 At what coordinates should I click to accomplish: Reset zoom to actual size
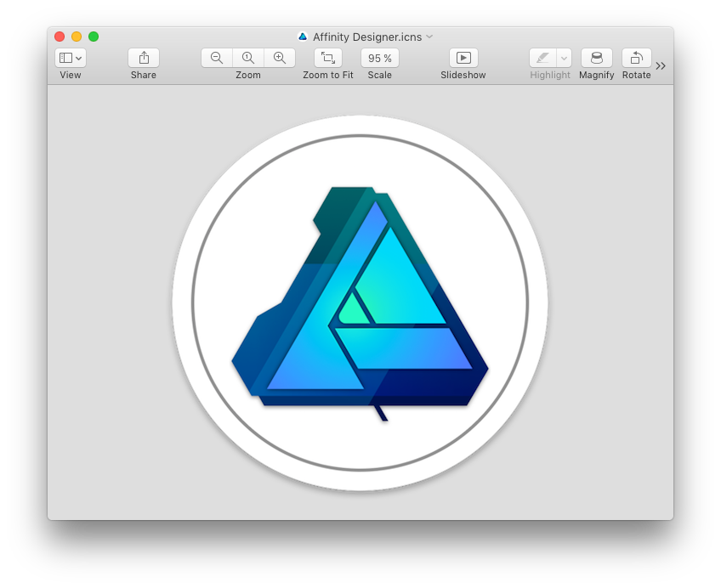coord(248,58)
